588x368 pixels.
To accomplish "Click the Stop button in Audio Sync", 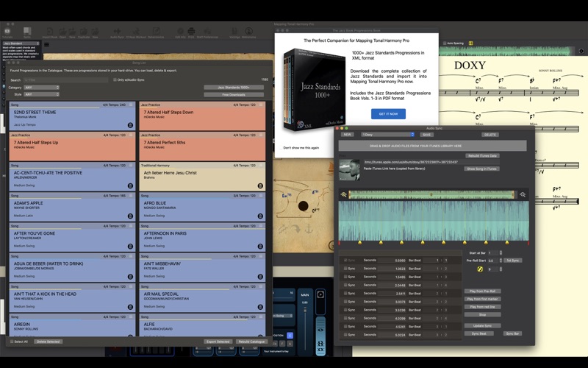I will click(x=482, y=315).
